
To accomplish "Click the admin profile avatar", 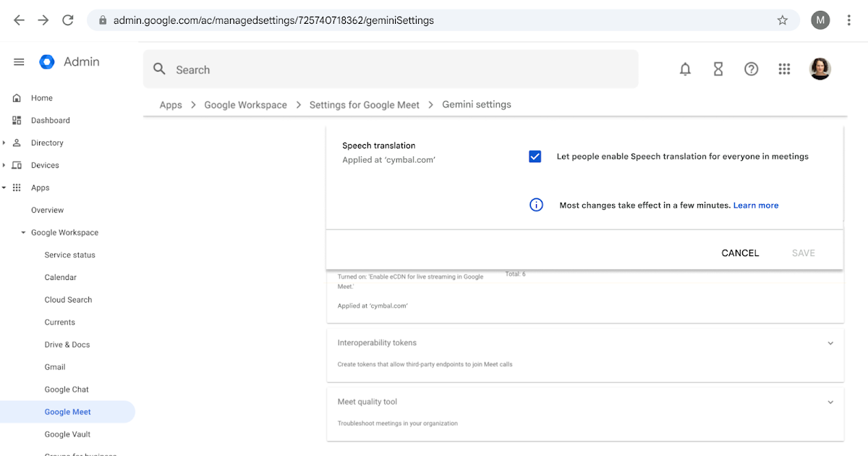I will [820, 69].
